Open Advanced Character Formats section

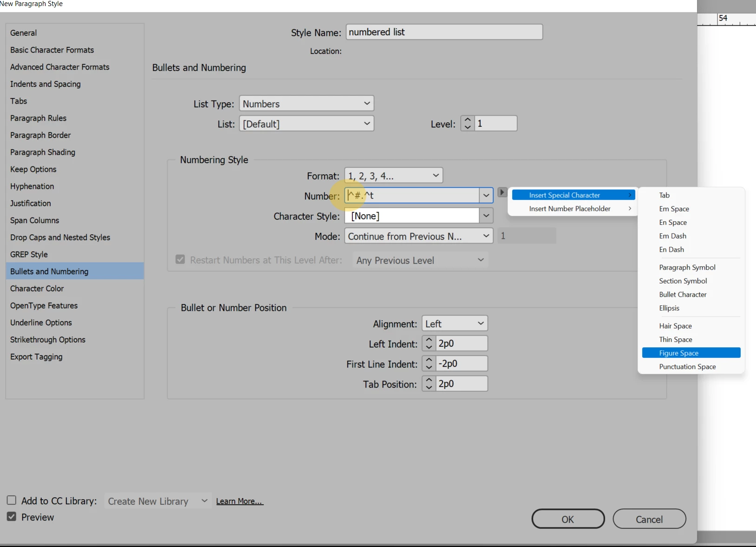tap(75, 67)
